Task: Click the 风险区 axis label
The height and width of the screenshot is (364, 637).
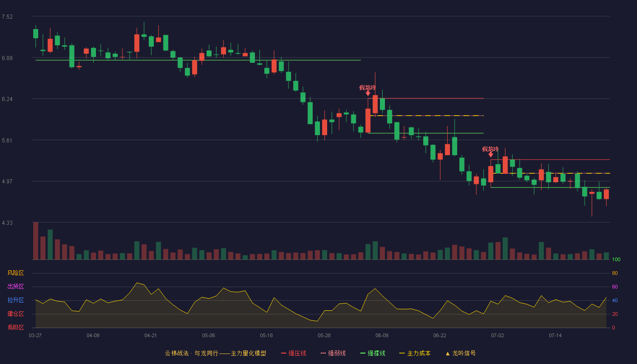Action: click(15, 273)
